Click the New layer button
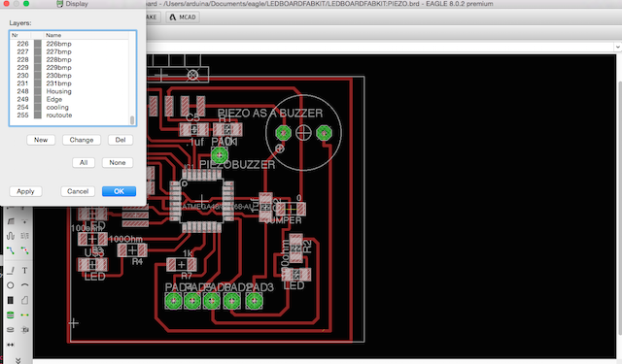Image resolution: width=622 pixels, height=364 pixels. 41,140
